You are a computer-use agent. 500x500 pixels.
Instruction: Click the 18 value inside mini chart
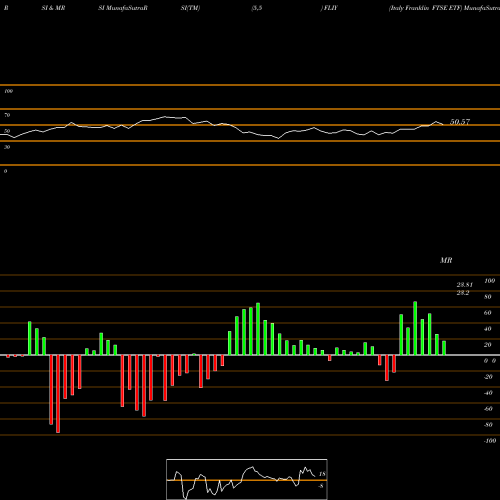(322, 474)
